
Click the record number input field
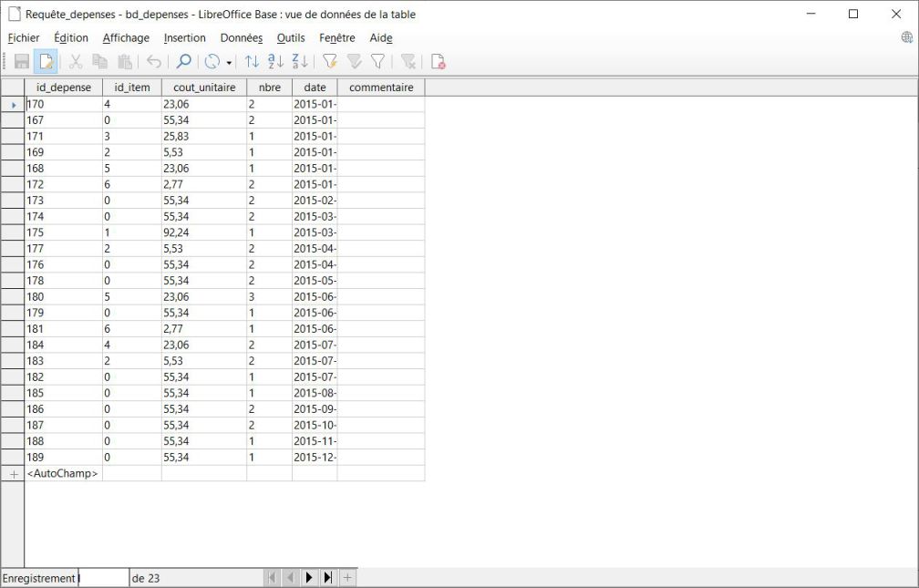(103, 578)
